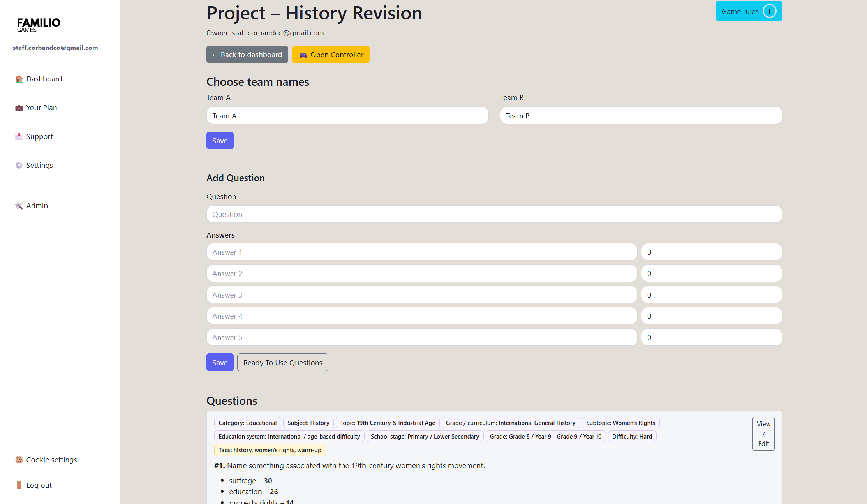867x504 pixels.
Task: Click the Dashboard house icon
Action: 19,79
